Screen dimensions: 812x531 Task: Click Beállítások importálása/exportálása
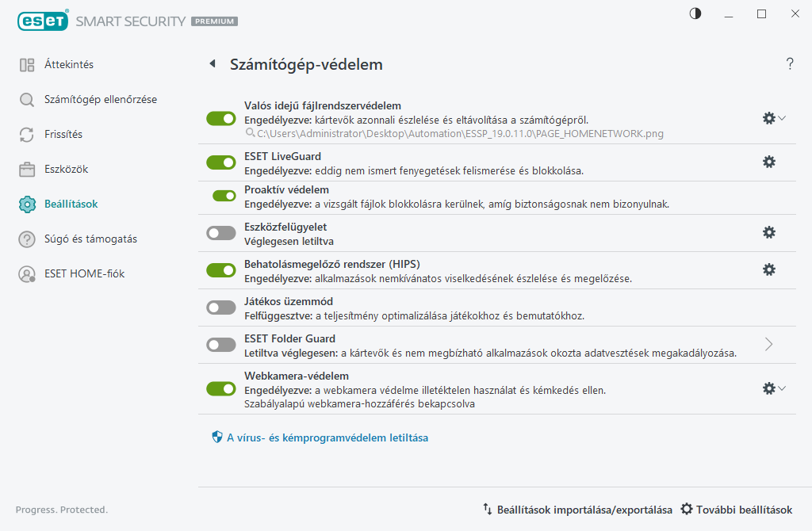[577, 510]
